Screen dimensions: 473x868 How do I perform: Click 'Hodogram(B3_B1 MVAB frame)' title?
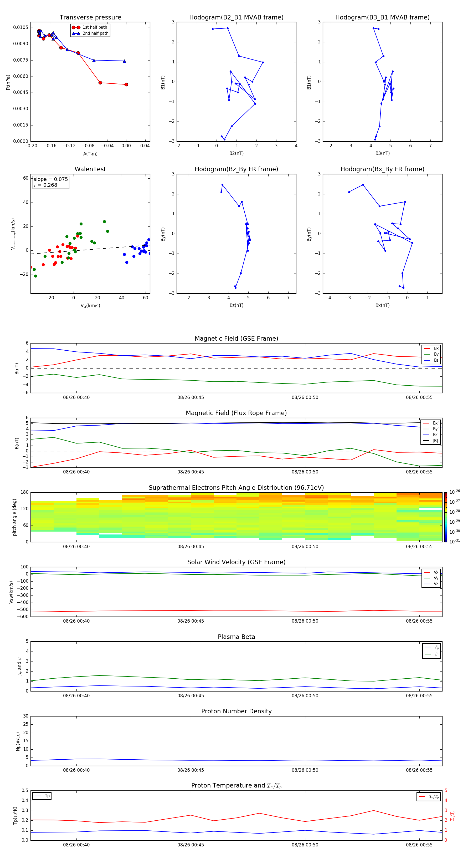(x=382, y=17)
